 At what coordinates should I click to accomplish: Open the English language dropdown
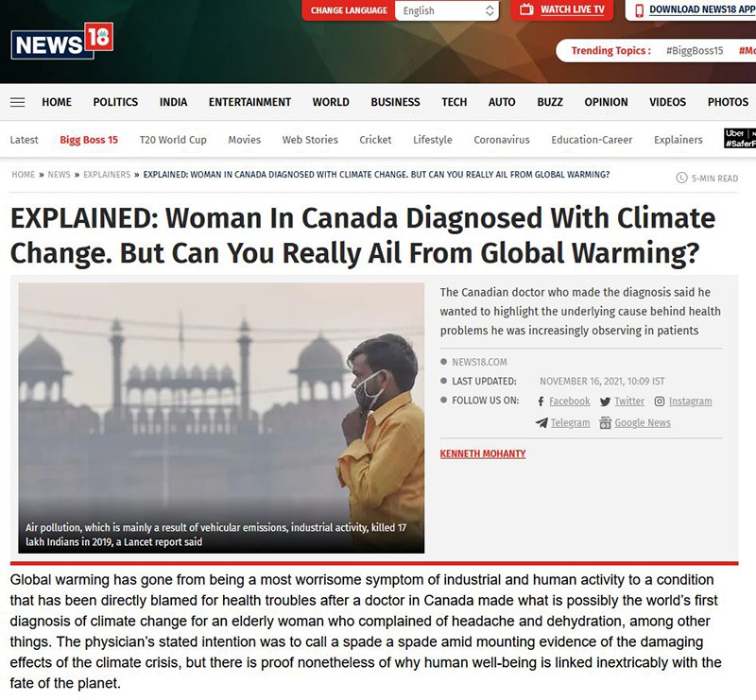pos(446,10)
